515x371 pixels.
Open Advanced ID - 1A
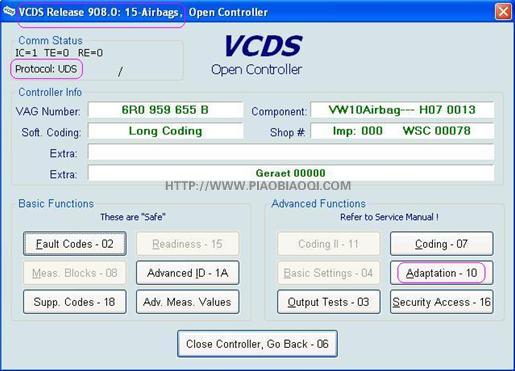188,273
